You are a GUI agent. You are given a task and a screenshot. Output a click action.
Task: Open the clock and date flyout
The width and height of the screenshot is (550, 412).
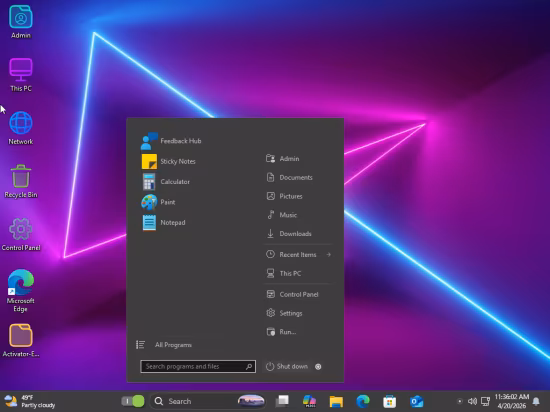click(x=512, y=401)
